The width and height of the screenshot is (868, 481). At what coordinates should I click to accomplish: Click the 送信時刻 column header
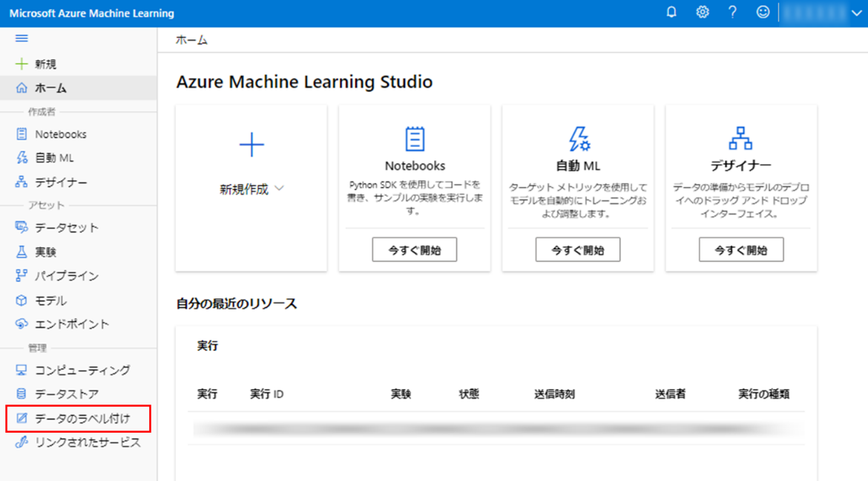(x=555, y=394)
